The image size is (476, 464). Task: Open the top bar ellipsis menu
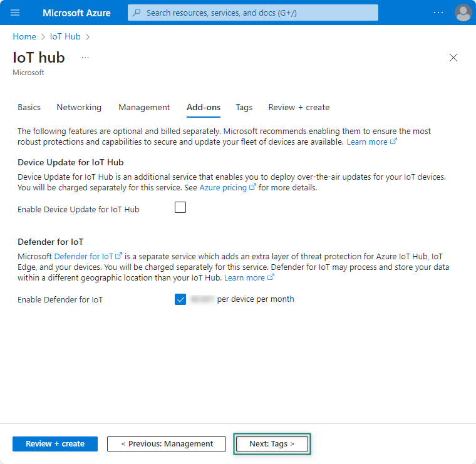pos(438,13)
